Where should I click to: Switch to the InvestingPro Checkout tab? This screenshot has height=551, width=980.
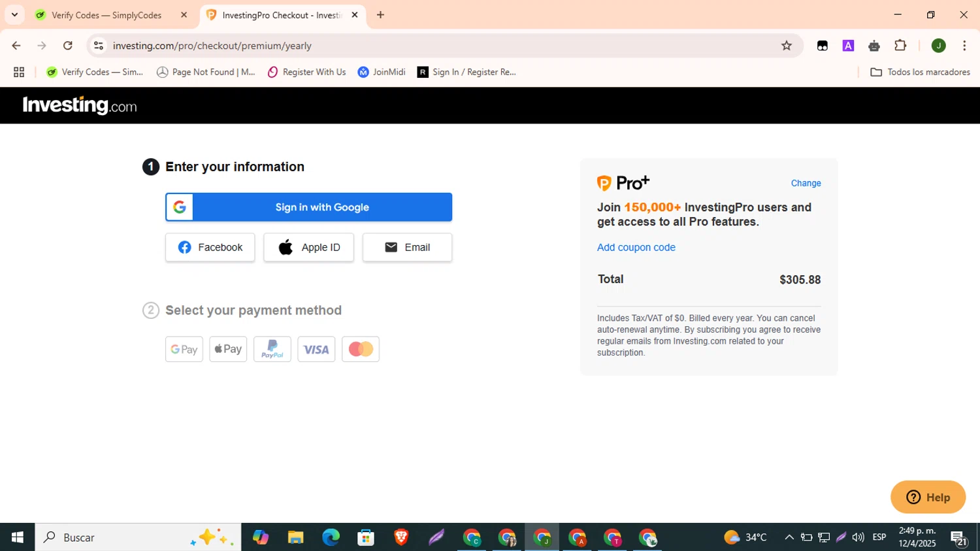(x=282, y=15)
